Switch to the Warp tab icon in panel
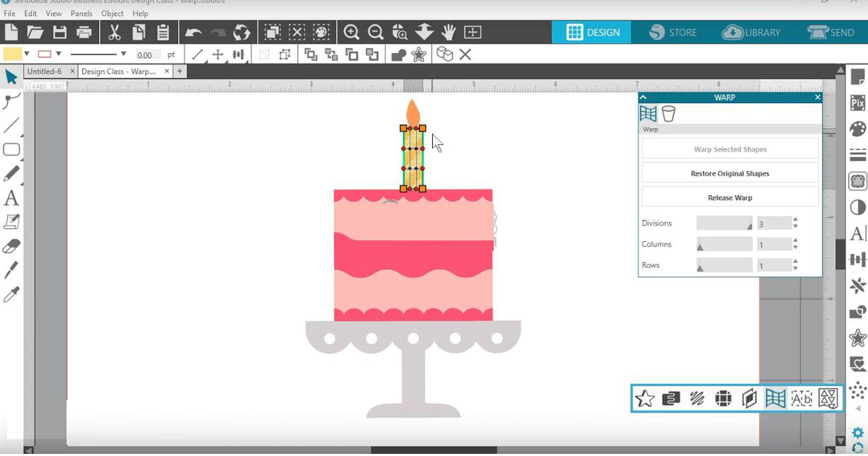The width and height of the screenshot is (868, 456). point(648,114)
